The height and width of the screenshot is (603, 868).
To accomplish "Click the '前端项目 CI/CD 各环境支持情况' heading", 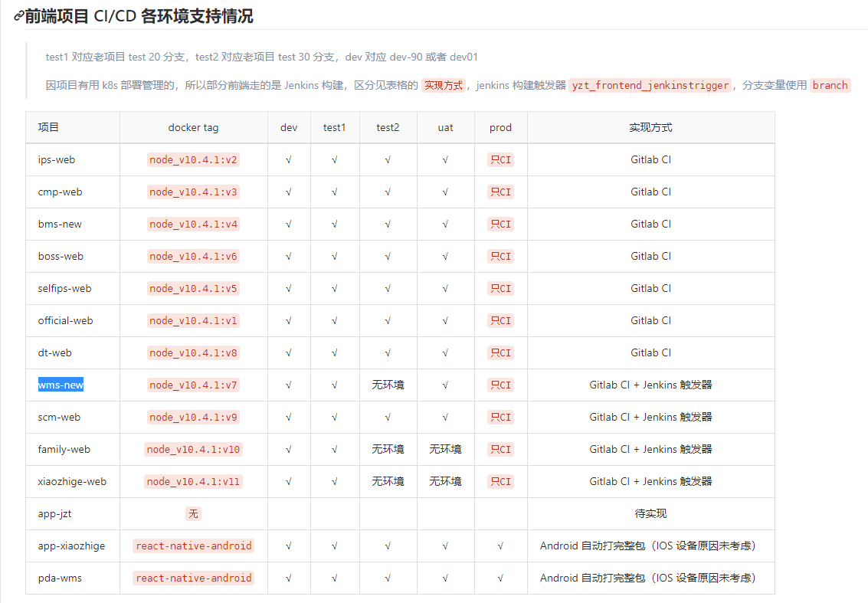I will point(139,16).
